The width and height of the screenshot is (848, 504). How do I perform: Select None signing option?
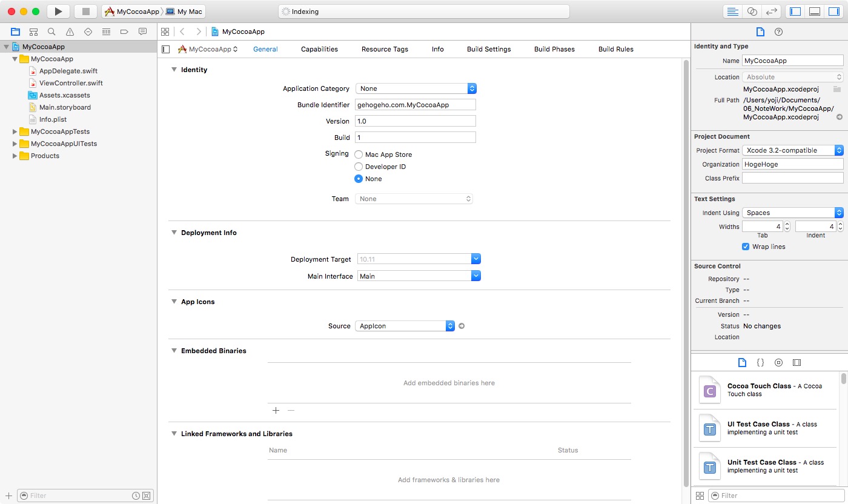359,179
